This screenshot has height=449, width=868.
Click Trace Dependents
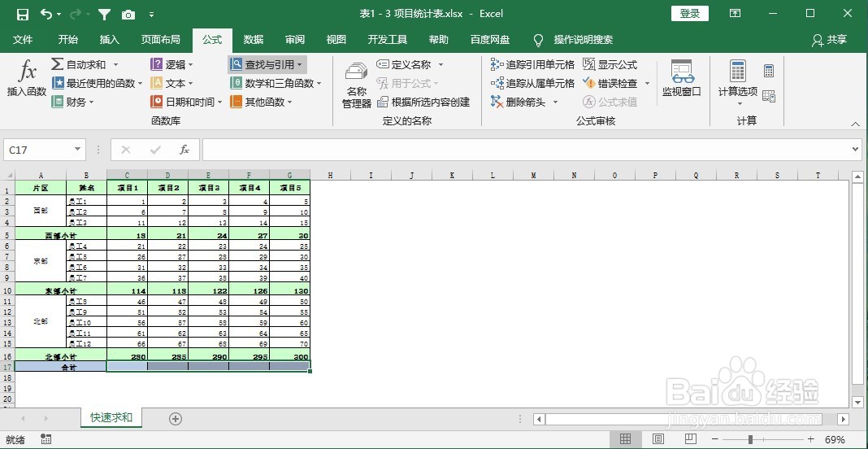[x=532, y=83]
